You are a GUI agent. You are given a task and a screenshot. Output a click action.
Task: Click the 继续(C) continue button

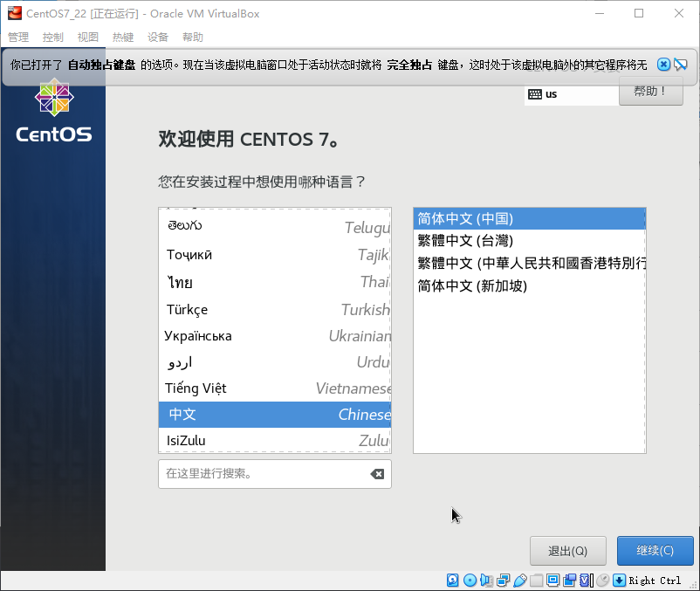(x=655, y=551)
